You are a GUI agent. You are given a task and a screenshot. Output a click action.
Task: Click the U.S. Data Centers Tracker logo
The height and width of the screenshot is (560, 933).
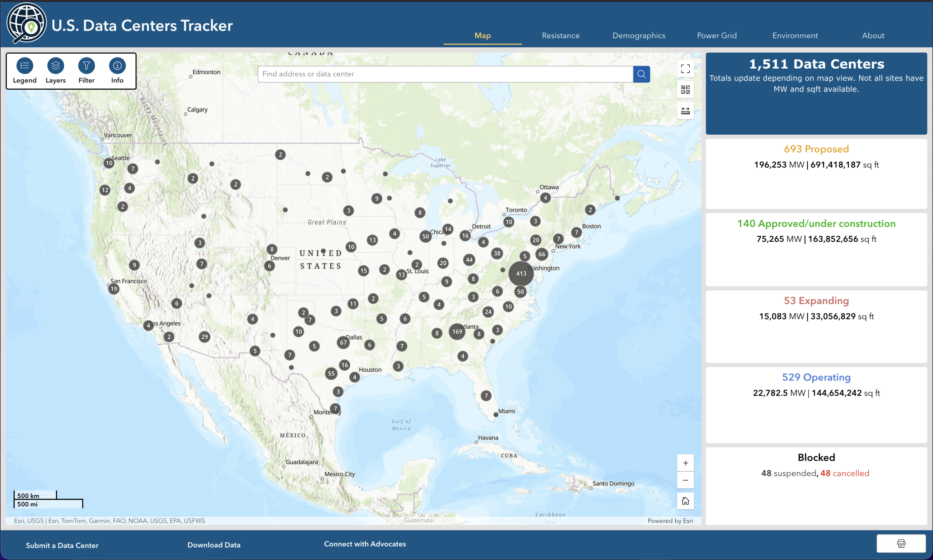(26, 23)
